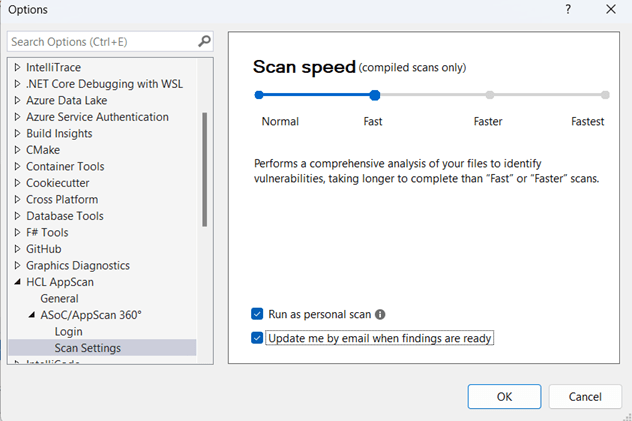Click the options tree vertical scrollbar
632x421 pixels.
tap(205, 169)
